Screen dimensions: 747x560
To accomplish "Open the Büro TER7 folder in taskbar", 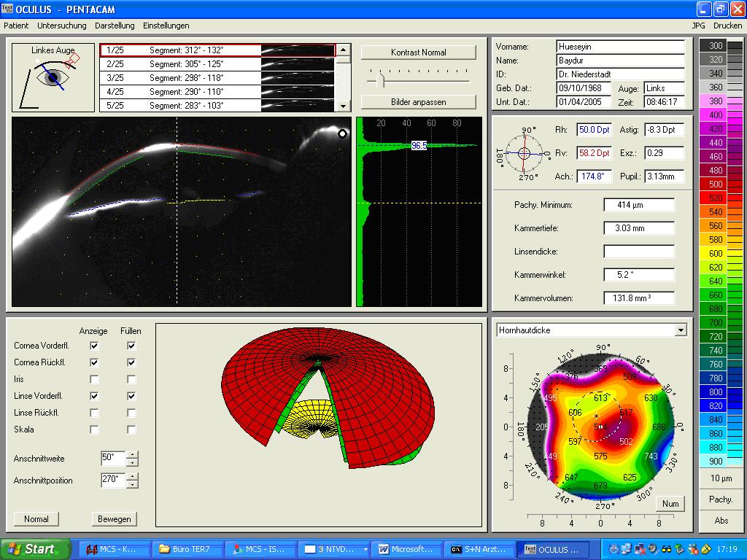I will (185, 549).
